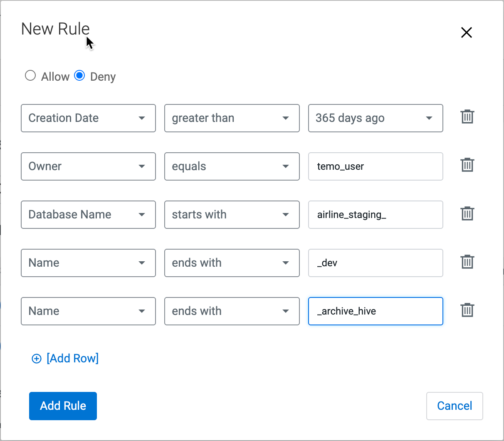Focus the temo_user text field

(x=375, y=166)
